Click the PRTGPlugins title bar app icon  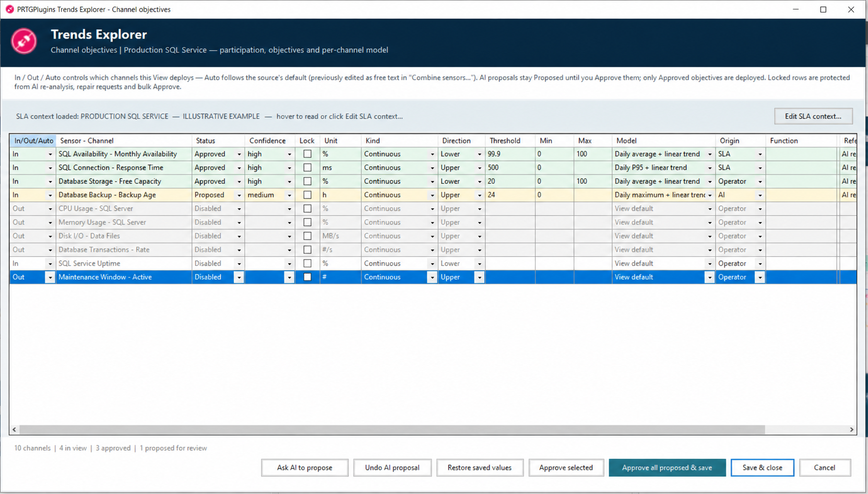point(9,9)
